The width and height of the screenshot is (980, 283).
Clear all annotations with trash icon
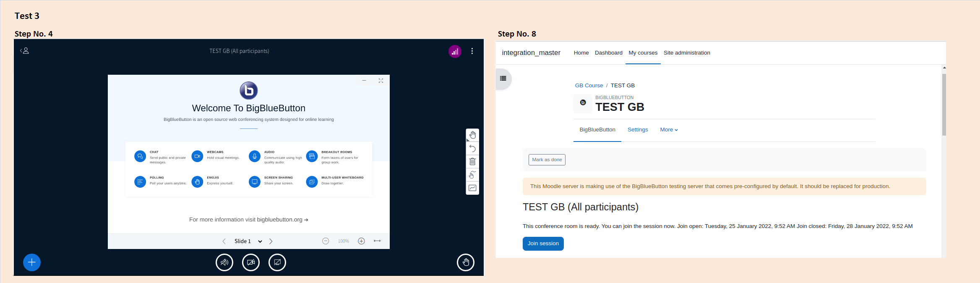pyautogui.click(x=472, y=161)
